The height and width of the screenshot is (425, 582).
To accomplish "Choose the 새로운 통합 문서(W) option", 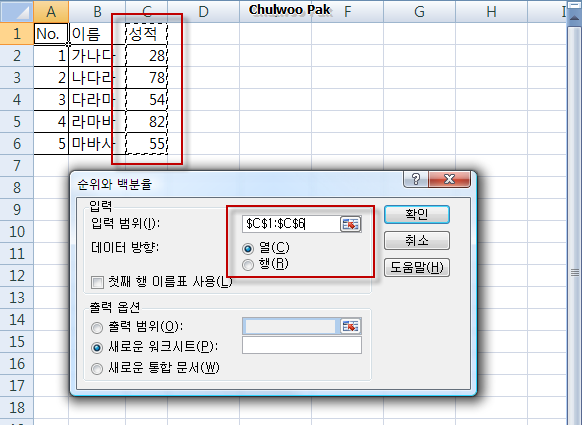I will (x=97, y=369).
